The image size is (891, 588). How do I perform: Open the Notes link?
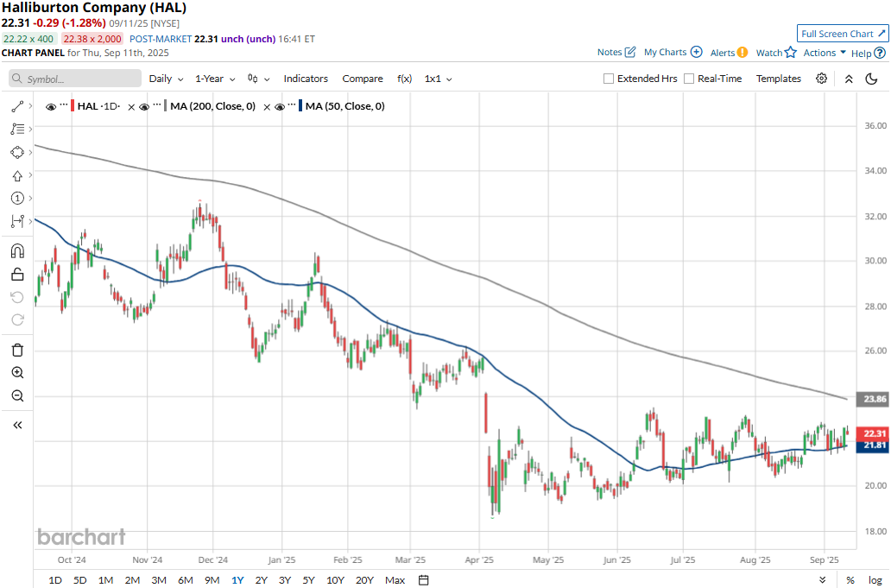[x=610, y=53]
